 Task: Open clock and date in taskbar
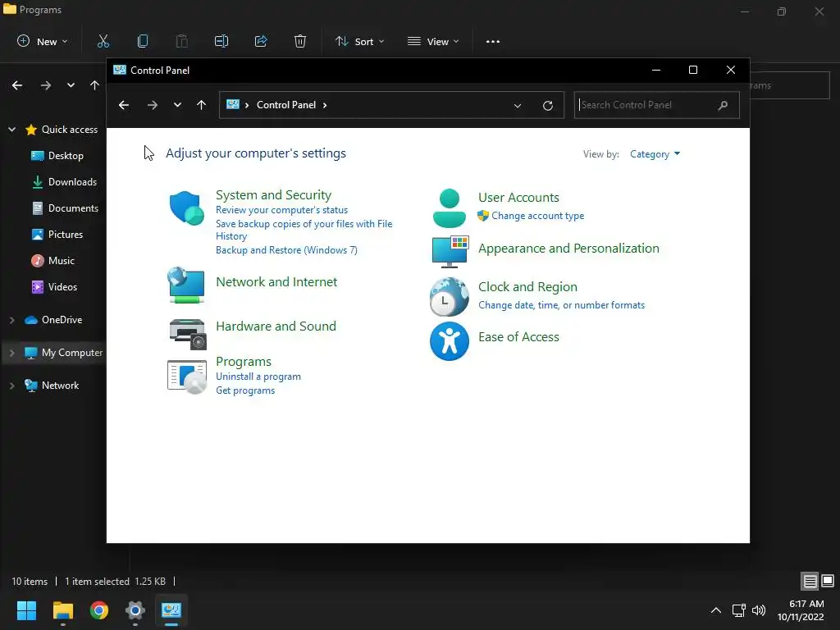click(x=801, y=610)
